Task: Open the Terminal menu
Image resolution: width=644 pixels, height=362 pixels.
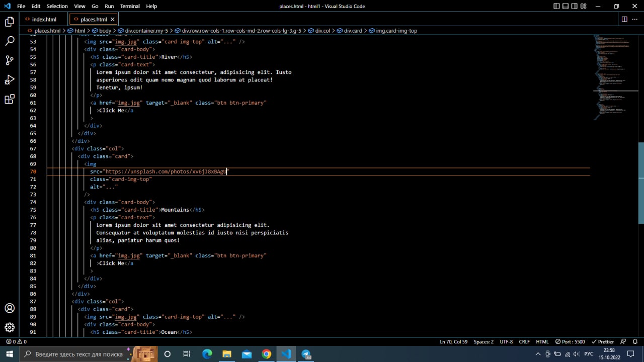Action: (130, 6)
